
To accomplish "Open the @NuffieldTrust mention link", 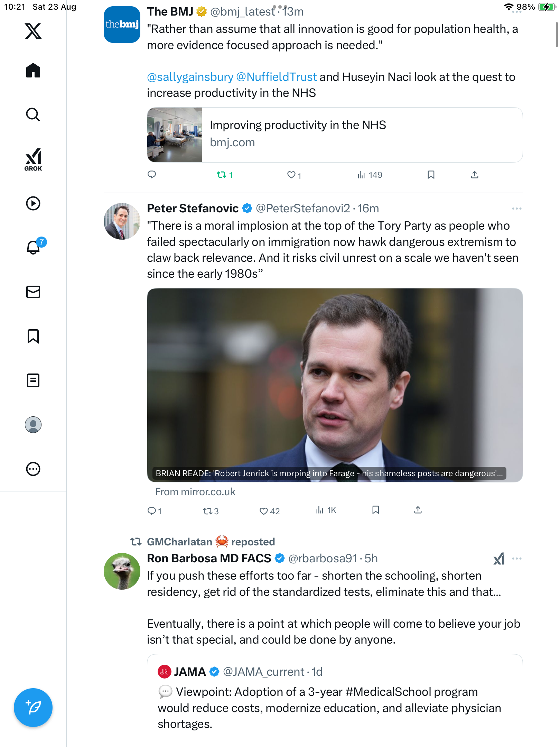I will pyautogui.click(x=276, y=77).
